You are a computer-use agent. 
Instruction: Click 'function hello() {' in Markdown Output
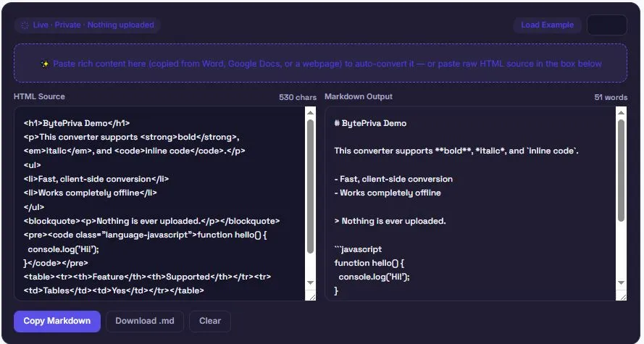coord(369,263)
